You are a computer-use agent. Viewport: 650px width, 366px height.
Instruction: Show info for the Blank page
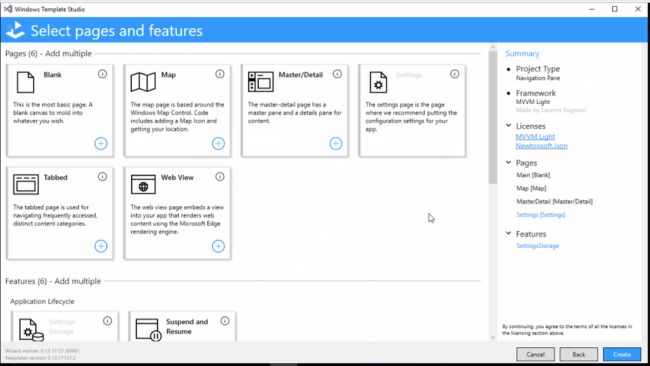click(102, 74)
